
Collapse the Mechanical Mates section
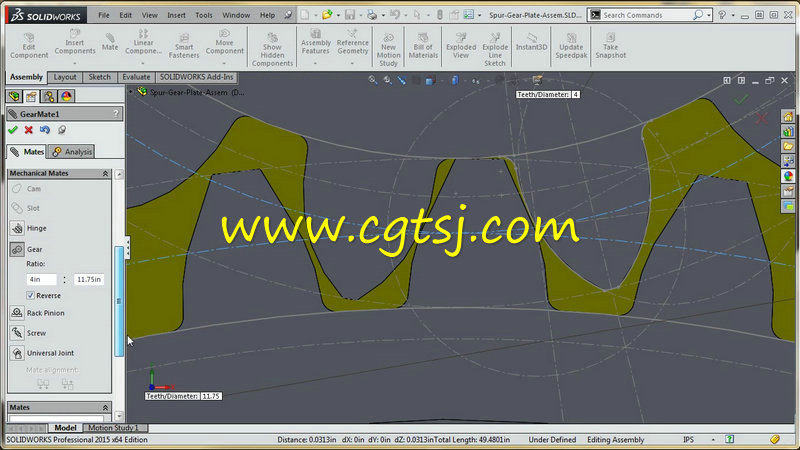tap(106, 173)
